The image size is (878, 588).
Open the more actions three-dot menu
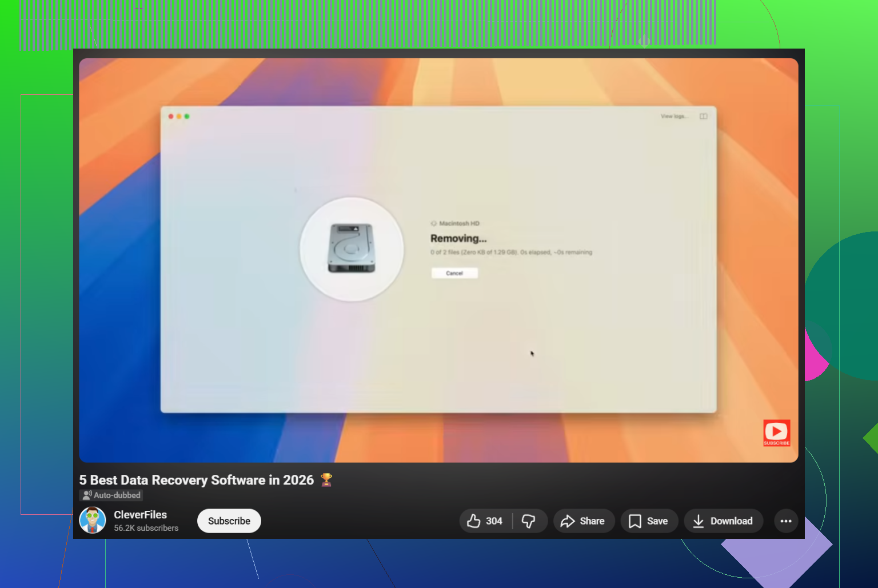click(786, 521)
